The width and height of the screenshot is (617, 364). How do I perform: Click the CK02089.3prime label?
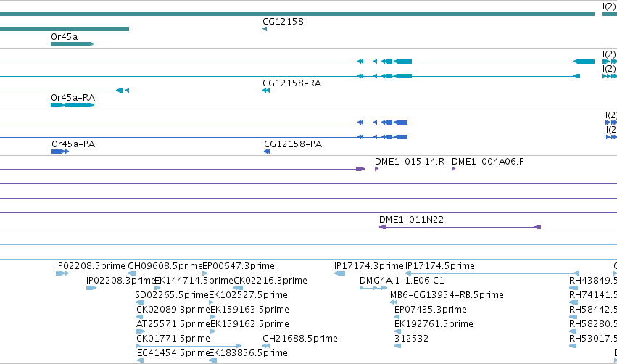(x=173, y=310)
